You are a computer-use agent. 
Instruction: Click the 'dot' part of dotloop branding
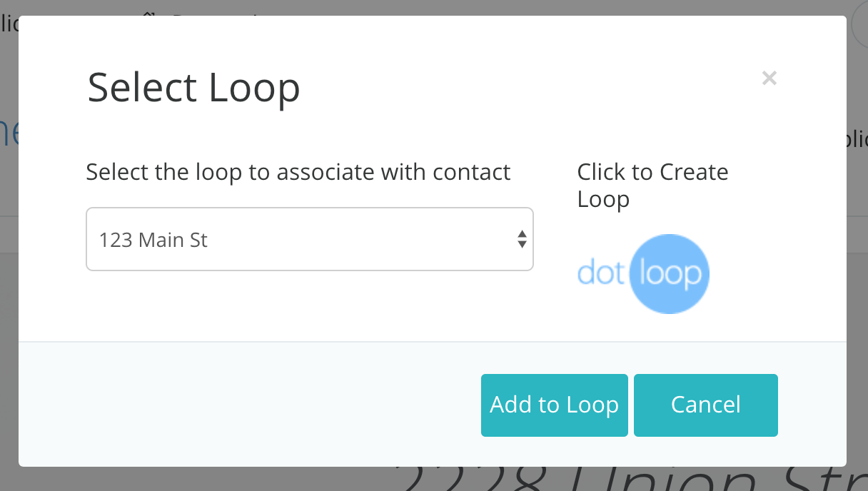(600, 273)
